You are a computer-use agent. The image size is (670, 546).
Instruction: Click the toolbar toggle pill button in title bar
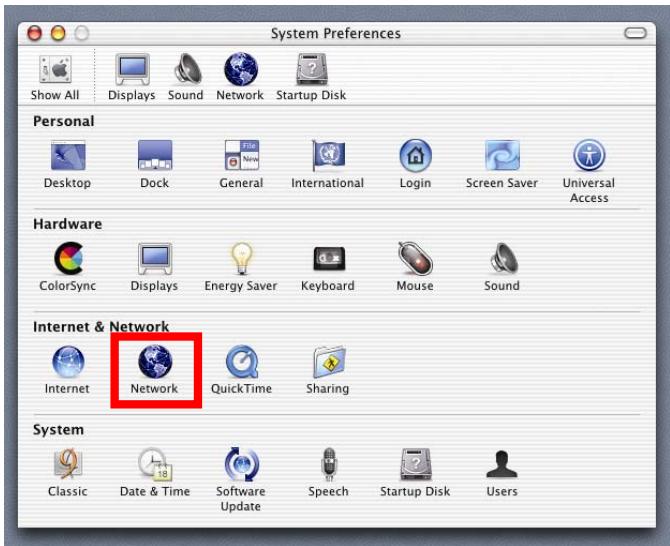635,32
